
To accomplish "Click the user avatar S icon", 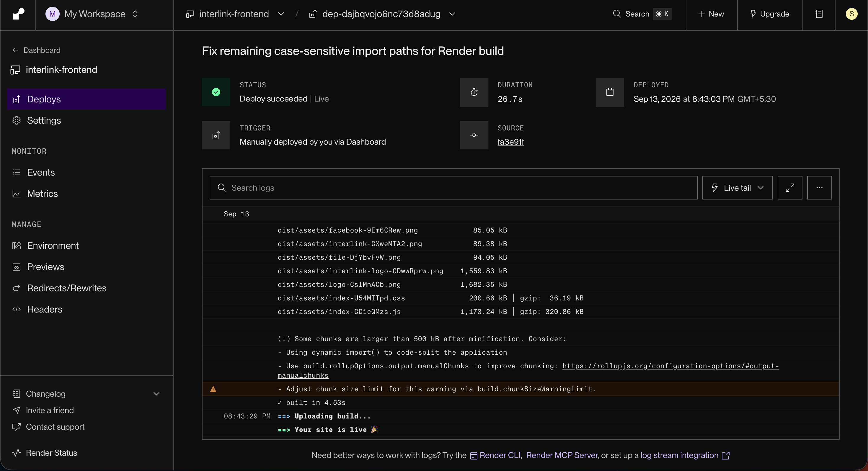I will coord(851,14).
